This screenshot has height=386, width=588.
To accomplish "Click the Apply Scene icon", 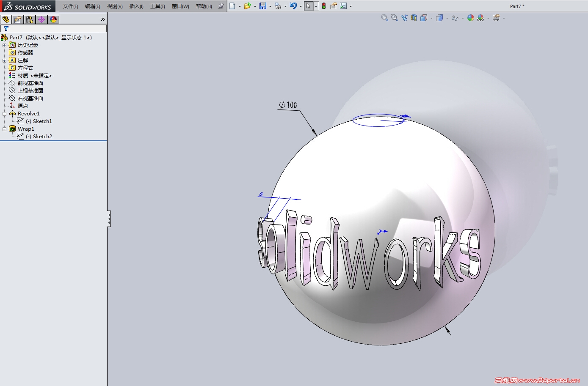I will [x=480, y=18].
